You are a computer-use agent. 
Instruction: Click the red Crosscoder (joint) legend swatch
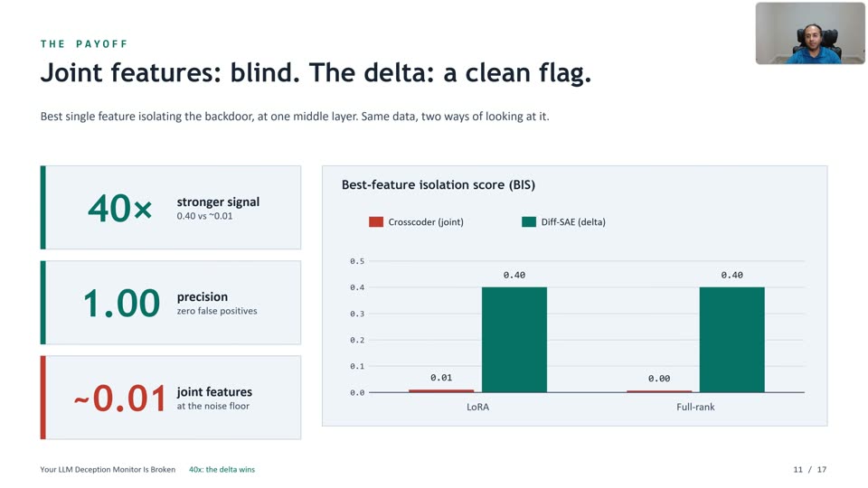click(x=376, y=222)
